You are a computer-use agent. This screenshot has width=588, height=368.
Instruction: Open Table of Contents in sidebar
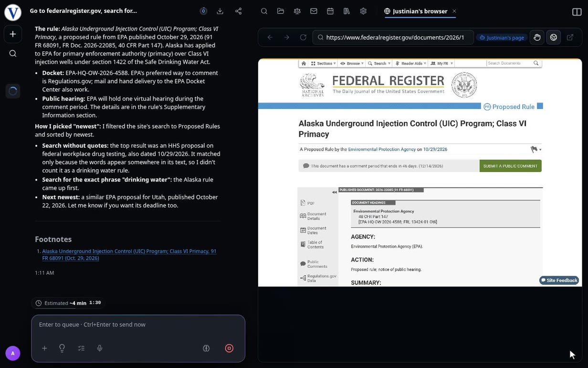coord(312,245)
